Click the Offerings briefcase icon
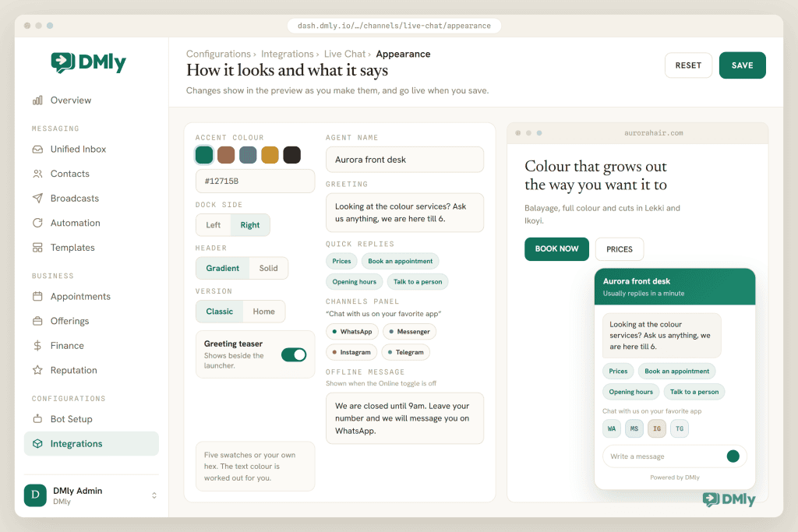Screen dimensions: 798x532 37,321
